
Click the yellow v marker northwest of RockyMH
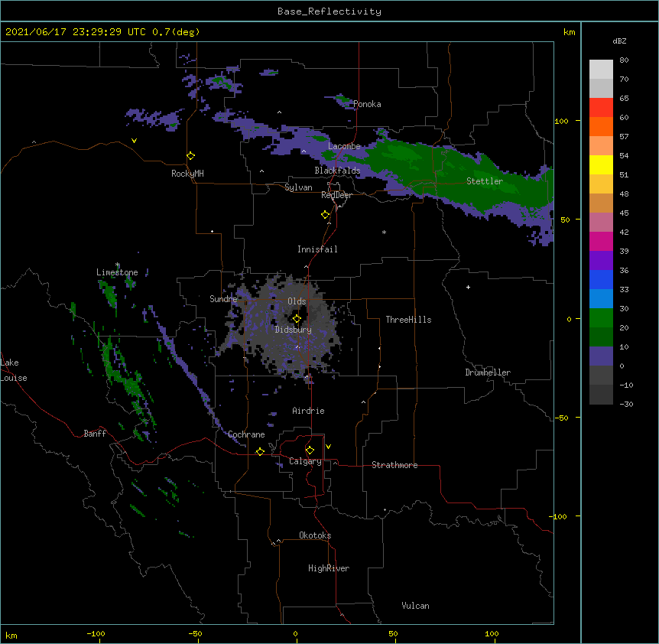(134, 141)
